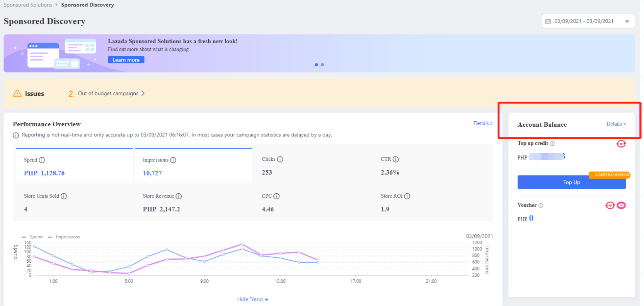Toggle the Spend series in chart legend
The image size is (644, 306).
[33, 237]
